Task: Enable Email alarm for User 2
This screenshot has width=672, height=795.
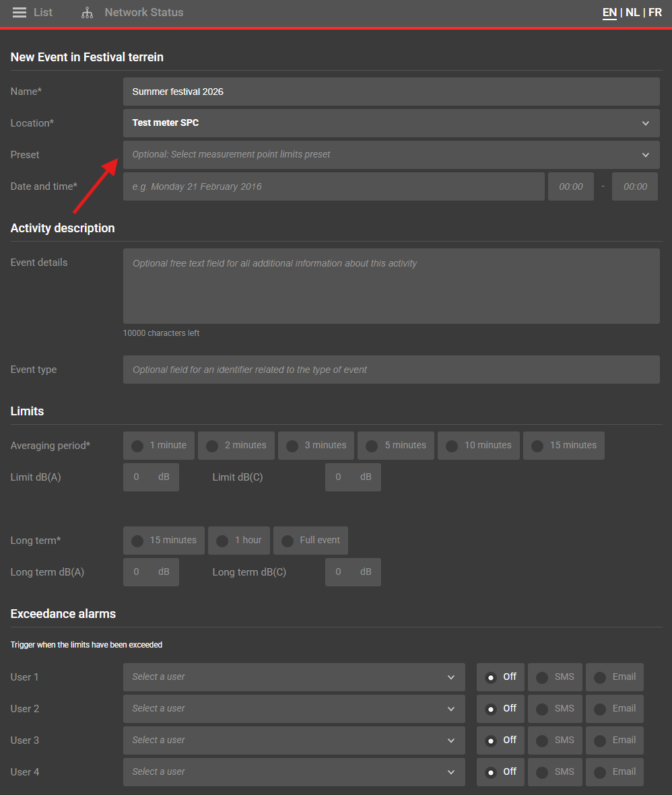Action: pos(614,709)
